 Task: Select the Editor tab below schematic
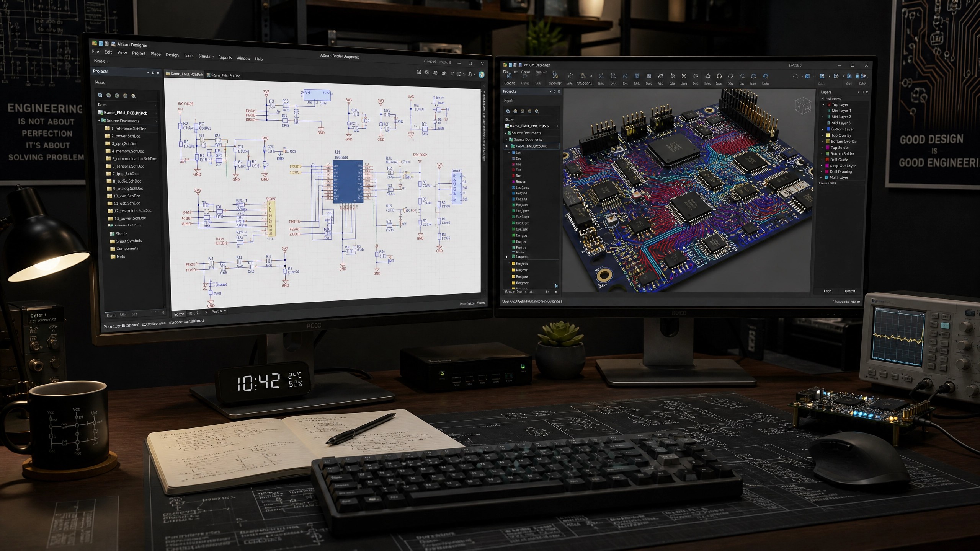[x=179, y=314]
